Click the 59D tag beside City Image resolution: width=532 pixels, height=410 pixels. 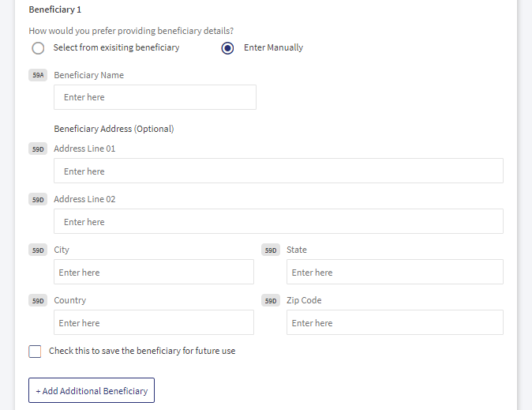pyautogui.click(x=38, y=250)
